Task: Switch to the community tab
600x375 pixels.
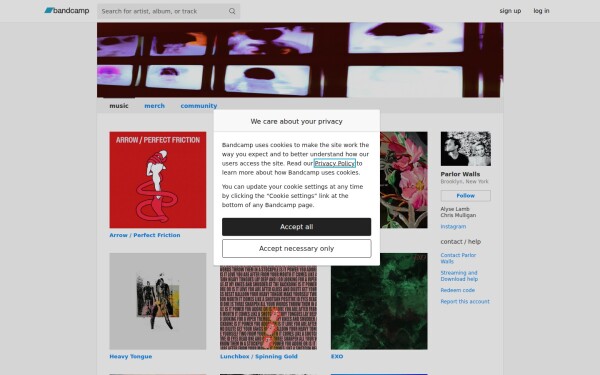Action: point(199,106)
